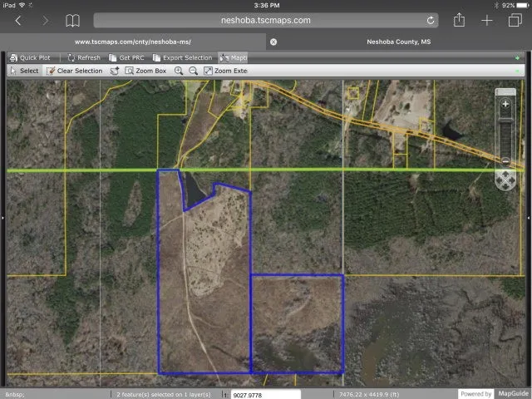Viewport: 532px width, 399px height.
Task: Click the zoom out magnifier icon
Action: pos(193,71)
